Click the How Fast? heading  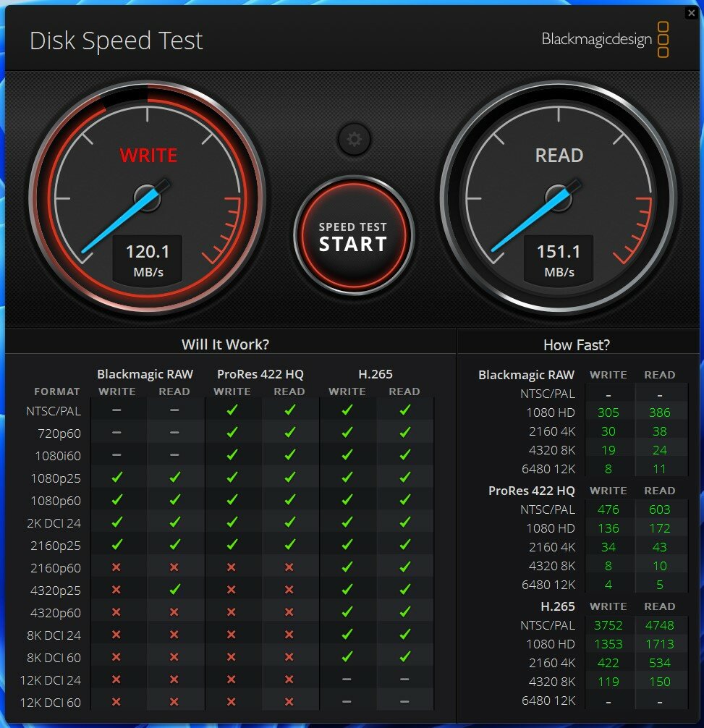577,345
